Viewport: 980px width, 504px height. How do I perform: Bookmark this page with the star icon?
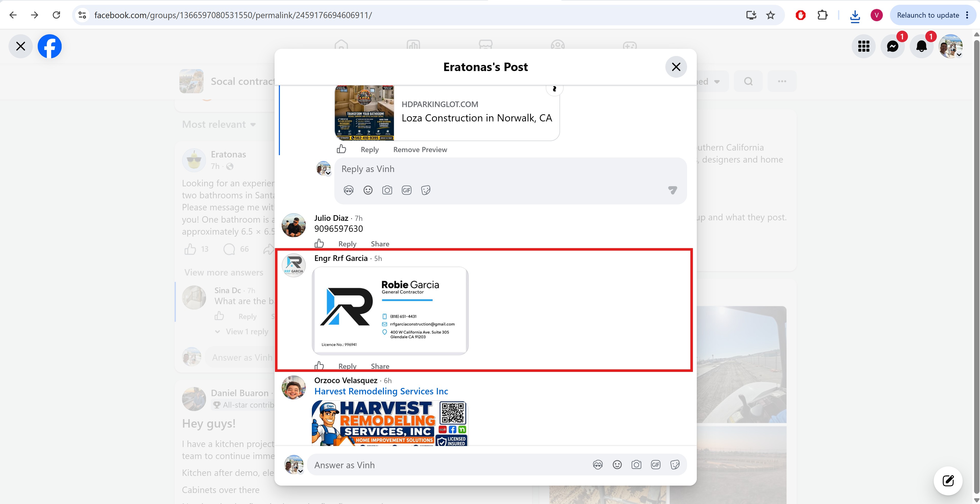point(770,15)
